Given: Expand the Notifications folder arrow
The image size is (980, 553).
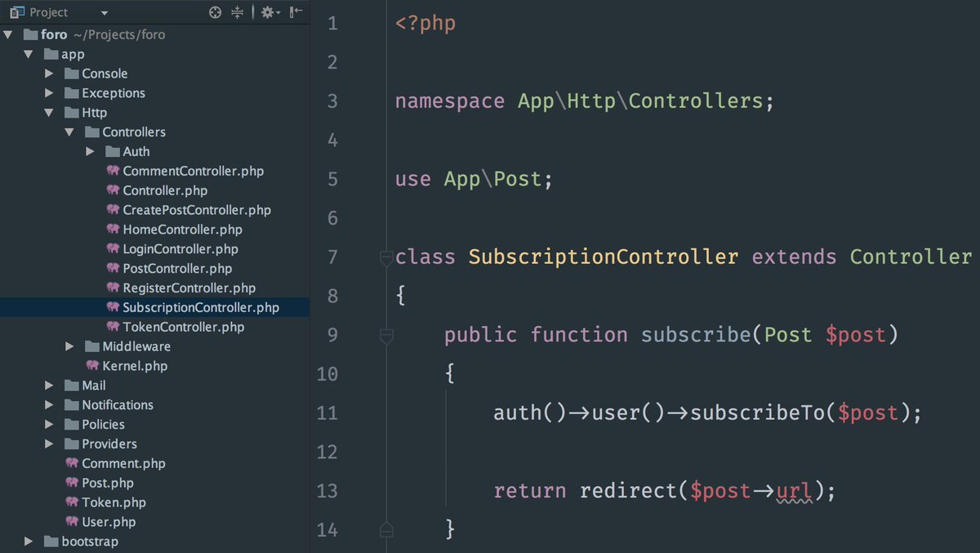Looking at the screenshot, I should pos(49,405).
